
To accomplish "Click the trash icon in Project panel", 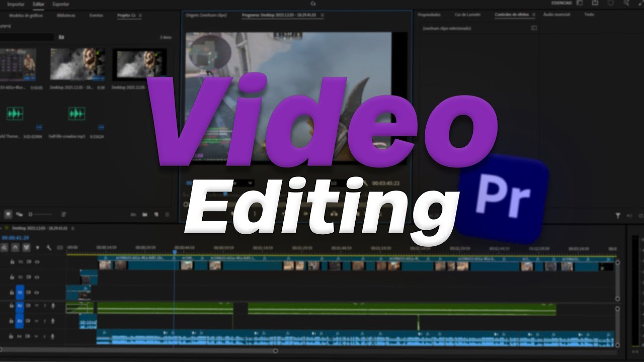I will [168, 215].
